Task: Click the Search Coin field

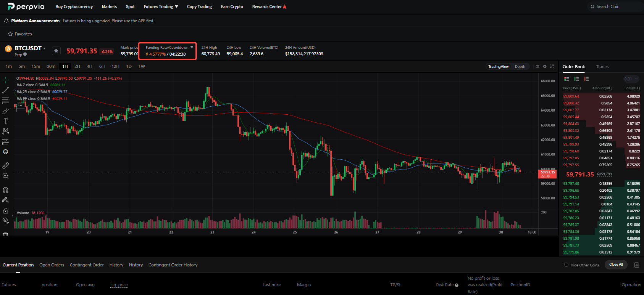Action: (615, 6)
